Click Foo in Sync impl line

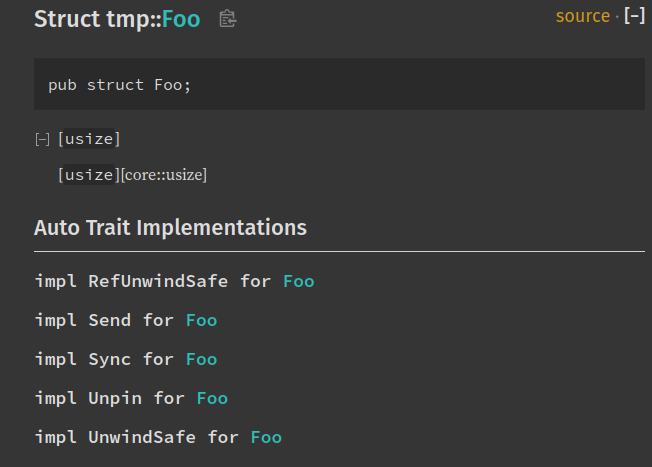click(x=201, y=360)
